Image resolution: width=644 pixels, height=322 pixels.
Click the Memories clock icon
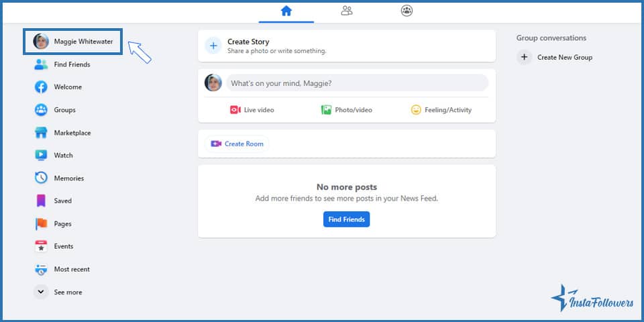coord(41,178)
